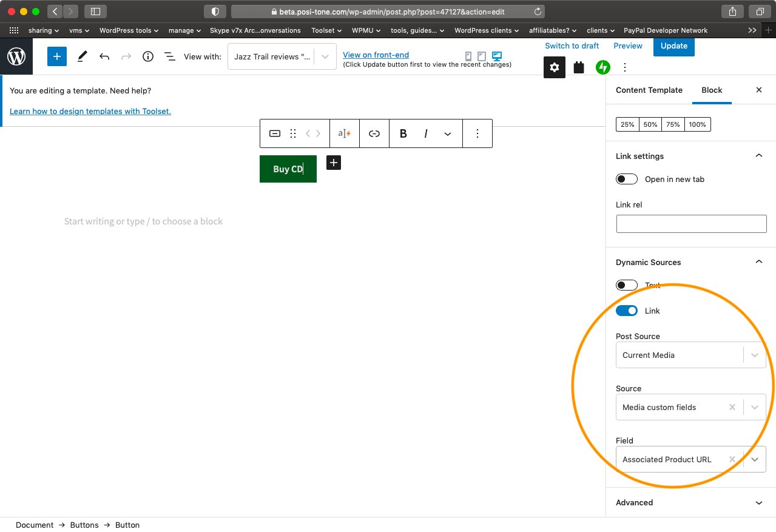Turn on Open in new tab

click(626, 179)
